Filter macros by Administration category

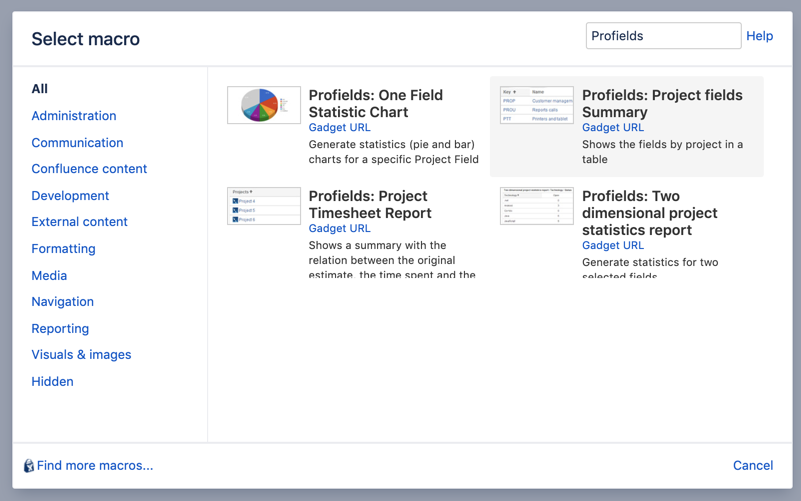tap(74, 116)
